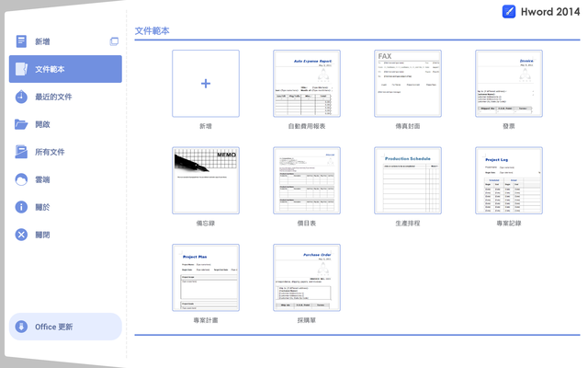Click the 備忘錄 caption
Screen dimensions: 588x368
coord(206,223)
